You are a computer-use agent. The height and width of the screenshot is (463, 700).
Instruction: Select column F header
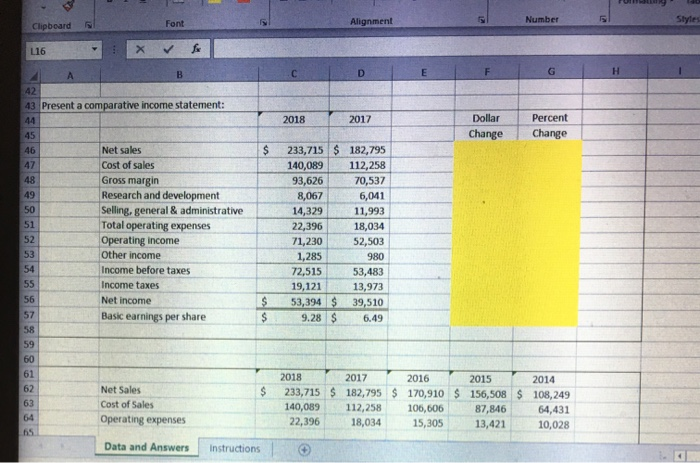[487, 71]
